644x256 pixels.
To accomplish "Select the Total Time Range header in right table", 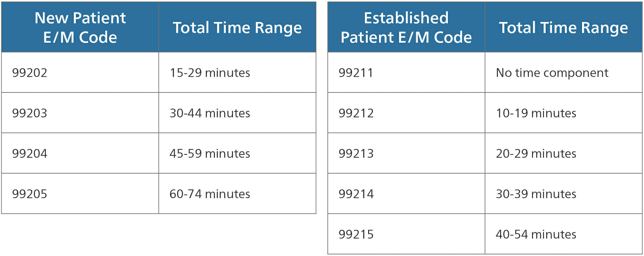I will [563, 27].
